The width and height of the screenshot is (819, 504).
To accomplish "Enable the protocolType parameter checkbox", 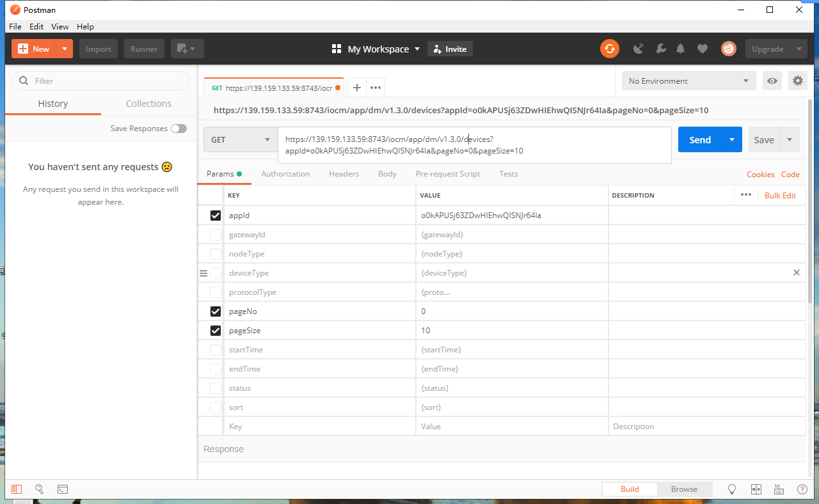I will (x=216, y=292).
